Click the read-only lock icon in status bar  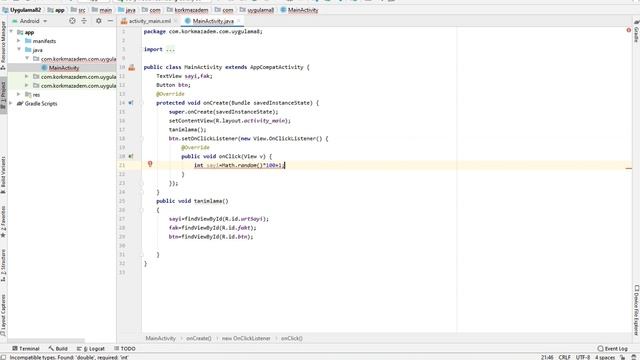(622, 357)
